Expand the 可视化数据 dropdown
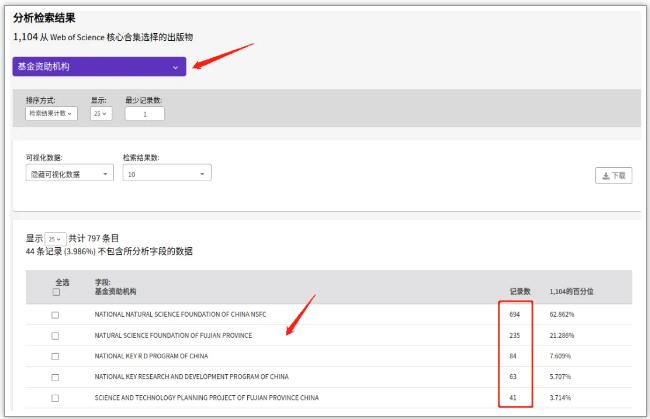Viewport: 650px width, 419px height. [x=69, y=174]
